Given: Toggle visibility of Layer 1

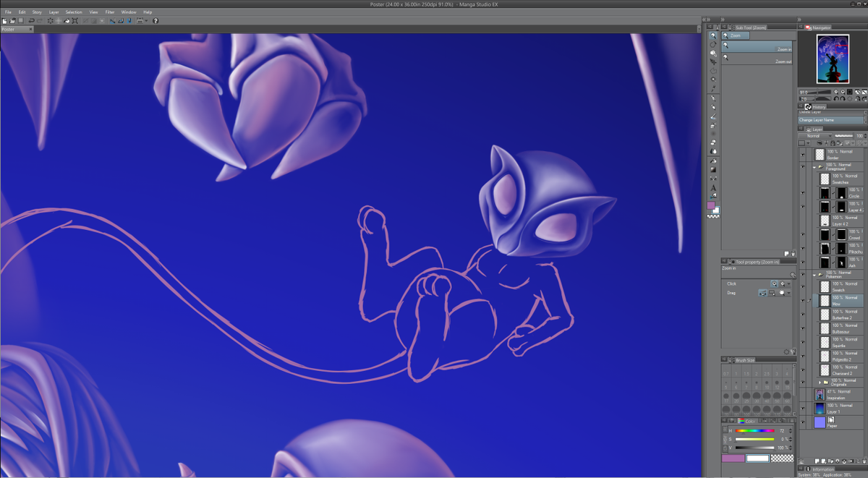Looking at the screenshot, I should (802, 409).
